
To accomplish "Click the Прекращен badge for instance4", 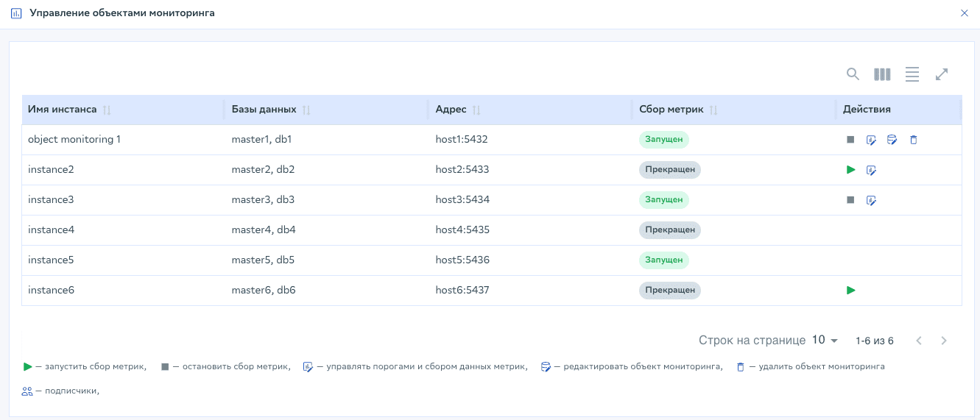I will [x=669, y=229].
